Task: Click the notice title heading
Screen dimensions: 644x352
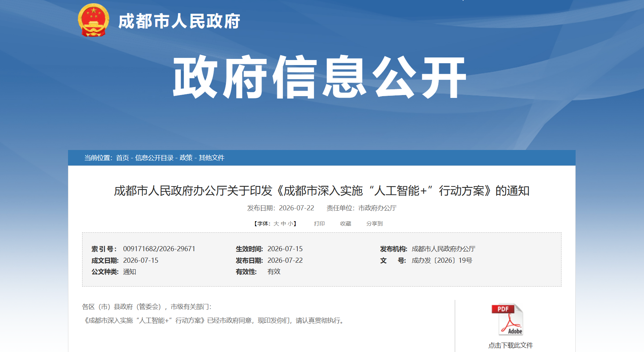Action: (322, 190)
